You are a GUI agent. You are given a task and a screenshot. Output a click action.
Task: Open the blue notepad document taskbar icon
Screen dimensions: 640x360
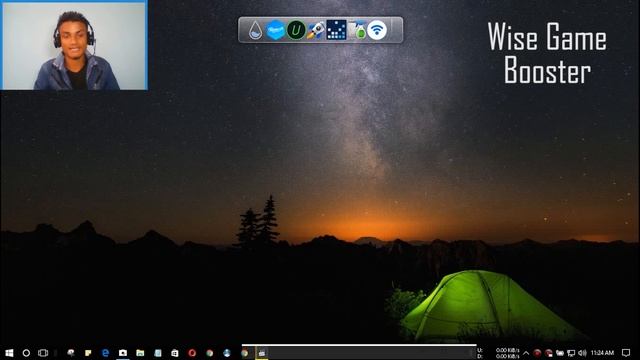click(x=158, y=353)
